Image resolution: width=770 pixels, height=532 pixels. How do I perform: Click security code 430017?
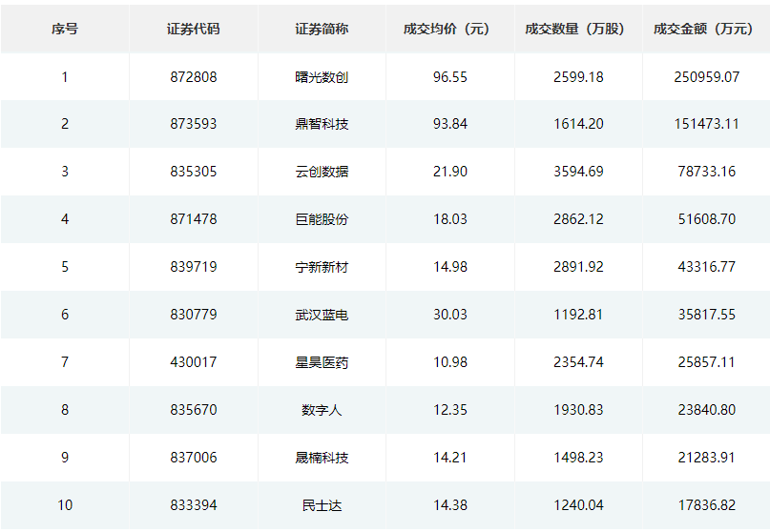[x=193, y=362]
